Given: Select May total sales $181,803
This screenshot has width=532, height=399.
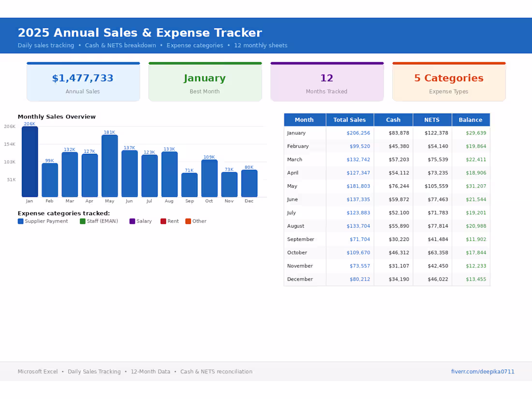Looking at the screenshot, I should (x=358, y=186).
